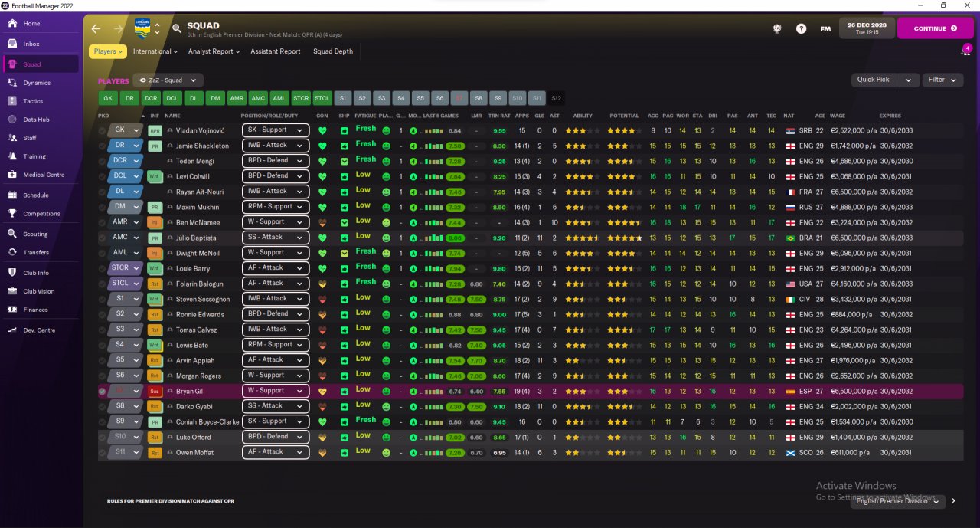Open Training icon in sidebar

pyautogui.click(x=12, y=156)
